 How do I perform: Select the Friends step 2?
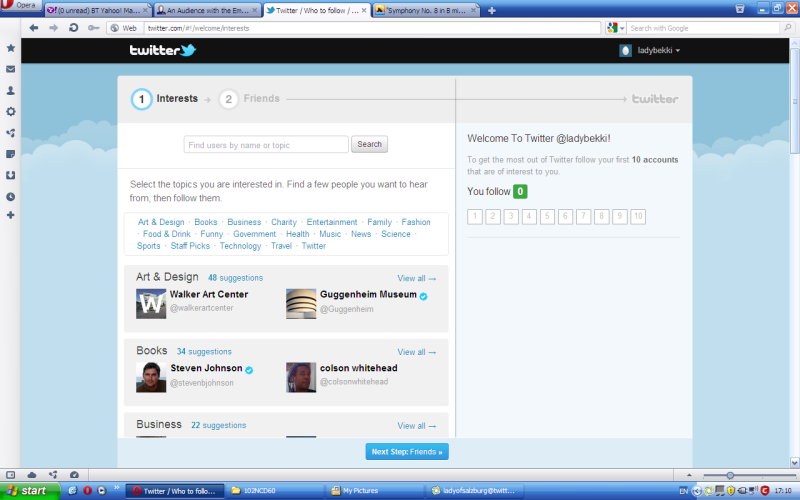pos(249,99)
